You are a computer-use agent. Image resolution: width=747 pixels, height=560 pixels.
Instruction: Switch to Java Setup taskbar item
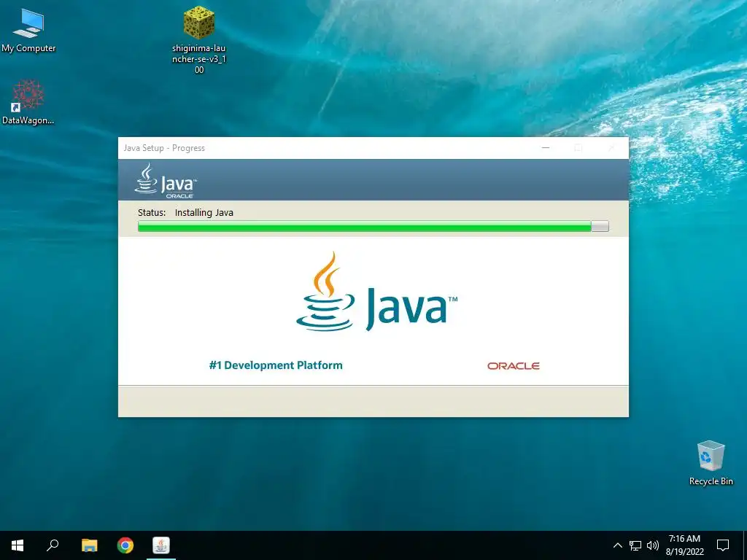click(x=161, y=545)
